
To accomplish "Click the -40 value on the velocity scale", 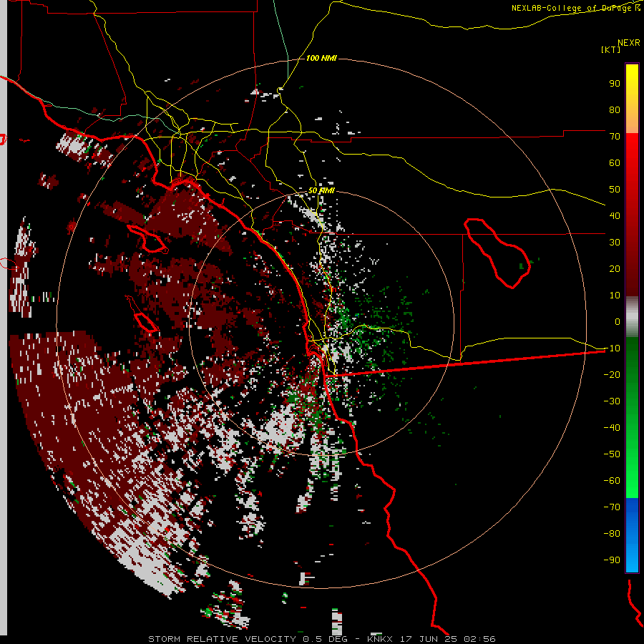I will point(612,428).
